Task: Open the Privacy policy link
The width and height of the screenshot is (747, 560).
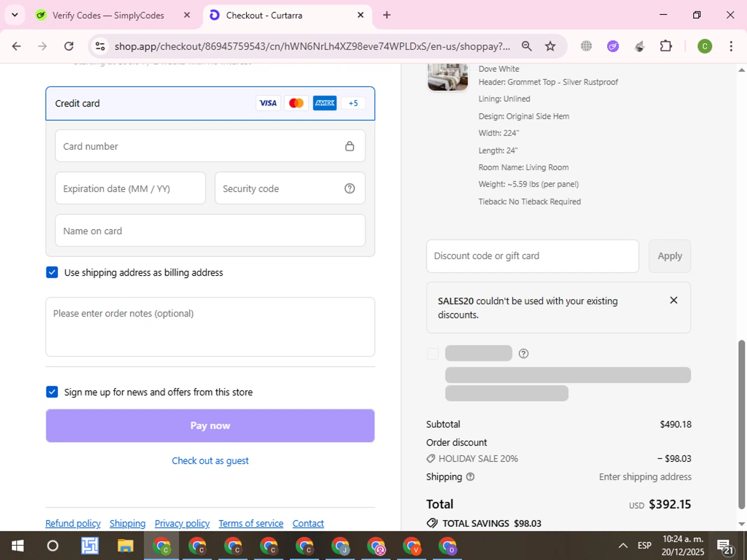Action: tap(182, 524)
